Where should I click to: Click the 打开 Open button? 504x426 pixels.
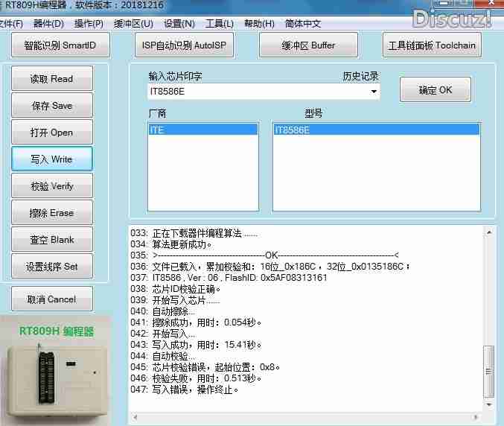tap(52, 132)
